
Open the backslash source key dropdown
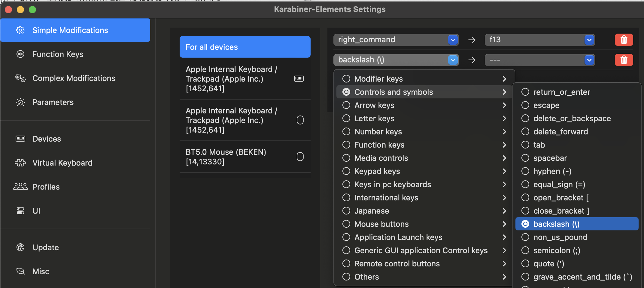pyautogui.click(x=396, y=60)
